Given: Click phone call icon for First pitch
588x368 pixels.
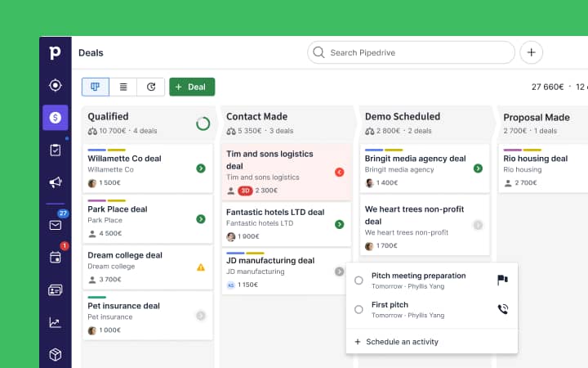Looking at the screenshot, I should click(503, 309).
